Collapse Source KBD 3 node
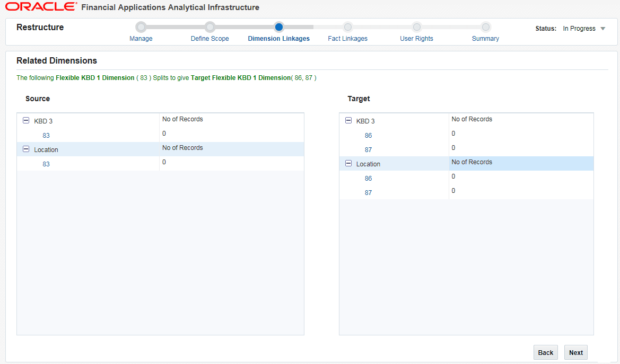Image resolution: width=620 pixels, height=364 pixels. pos(26,120)
